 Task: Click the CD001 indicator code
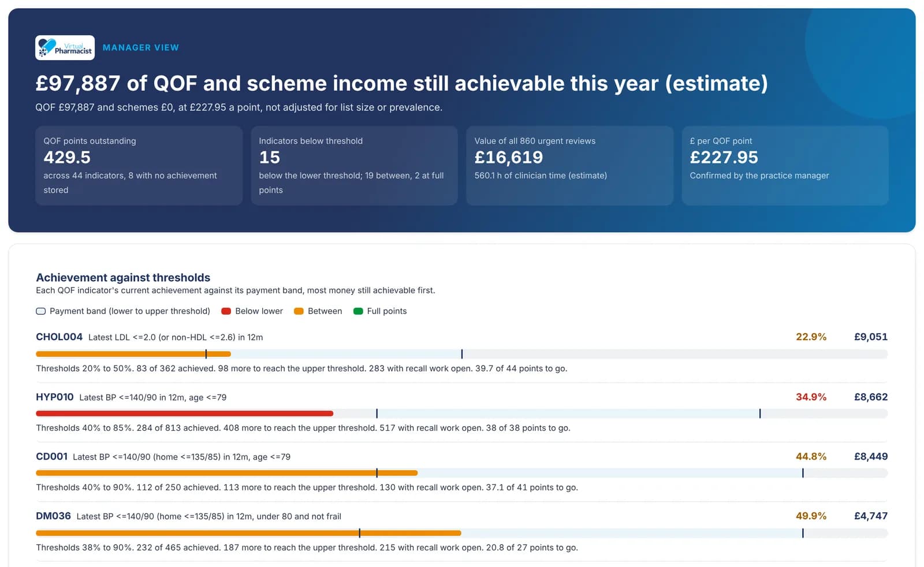pos(51,456)
